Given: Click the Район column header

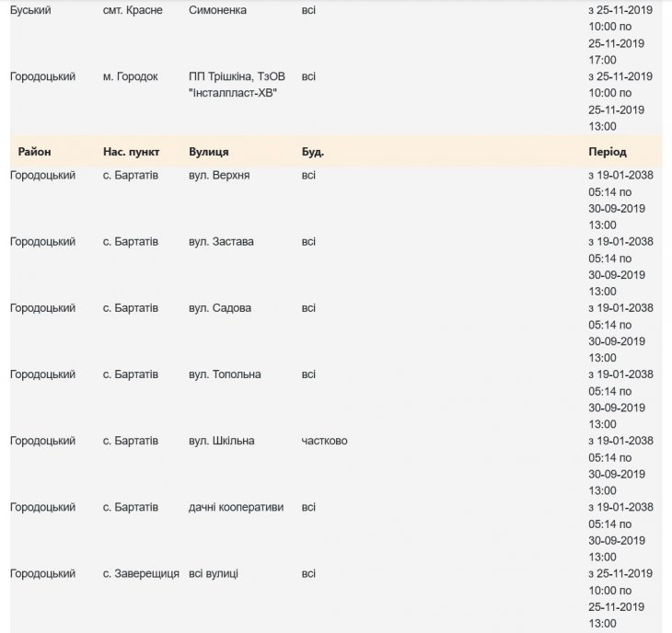Looking at the screenshot, I should coord(34,151).
